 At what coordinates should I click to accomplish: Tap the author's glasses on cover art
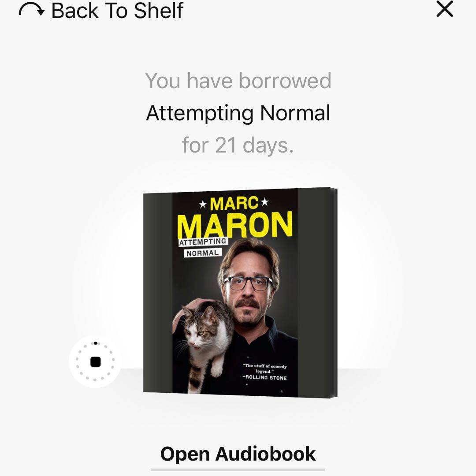tap(248, 283)
